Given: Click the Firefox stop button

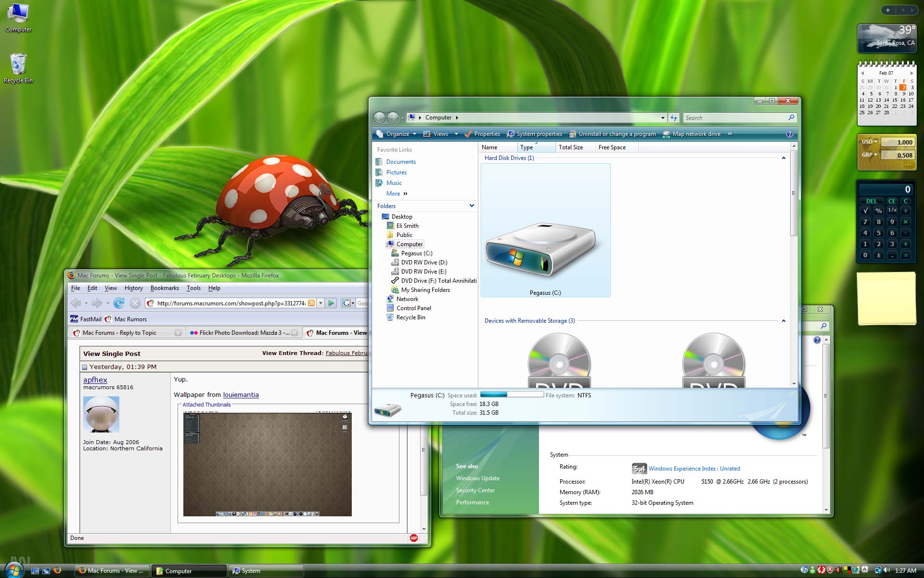Looking at the screenshot, I should 135,303.
